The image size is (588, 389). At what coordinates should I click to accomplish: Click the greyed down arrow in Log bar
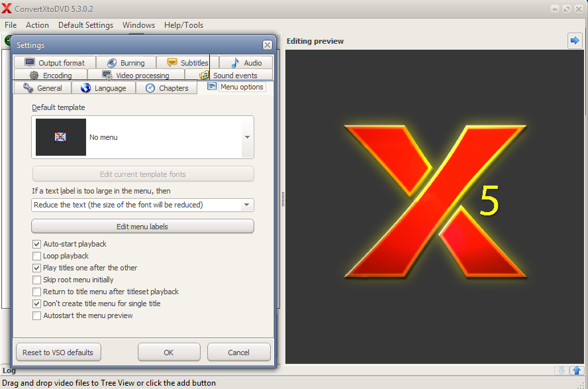click(x=561, y=370)
